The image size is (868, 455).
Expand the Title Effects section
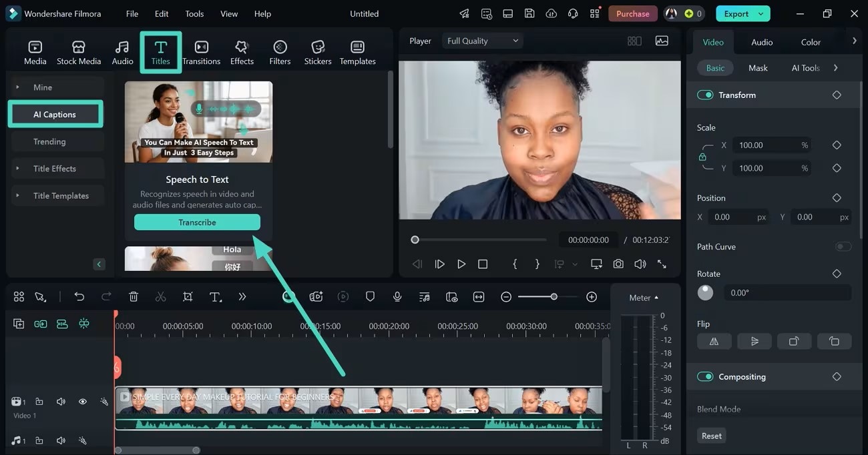(x=53, y=168)
